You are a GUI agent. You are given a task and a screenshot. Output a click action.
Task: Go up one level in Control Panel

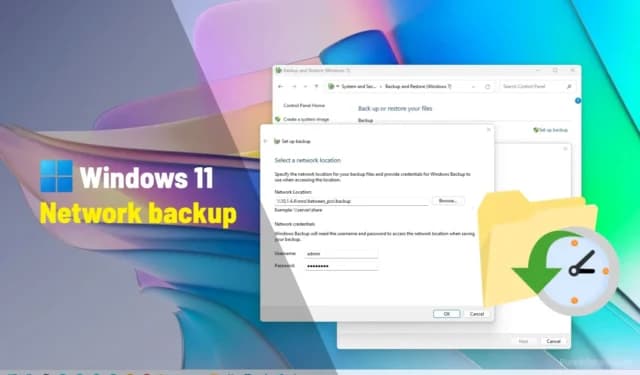tap(316, 87)
